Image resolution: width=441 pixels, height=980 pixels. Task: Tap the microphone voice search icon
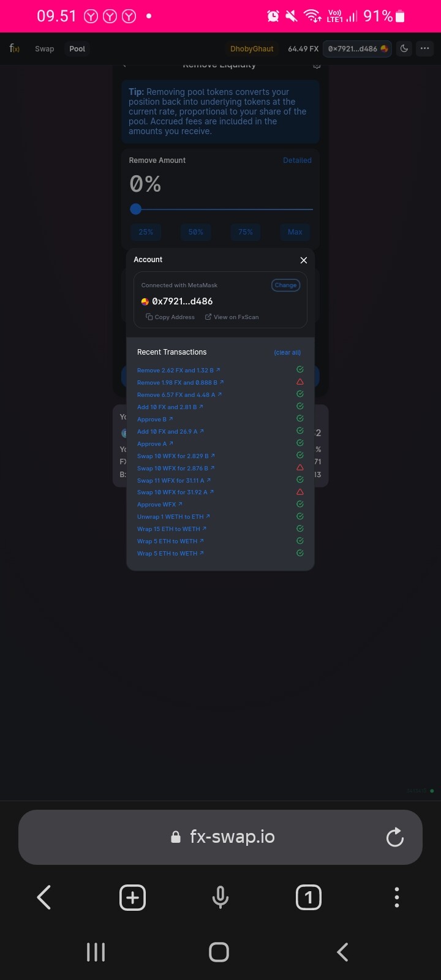tap(221, 898)
